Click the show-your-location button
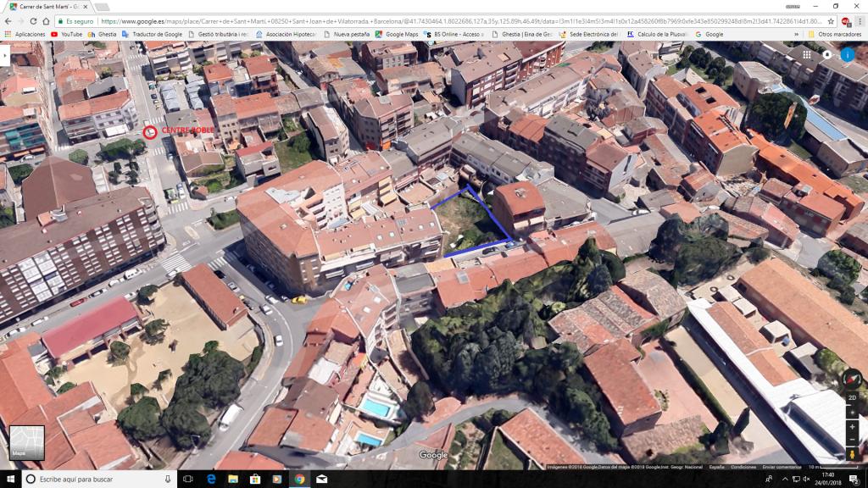 [x=852, y=412]
